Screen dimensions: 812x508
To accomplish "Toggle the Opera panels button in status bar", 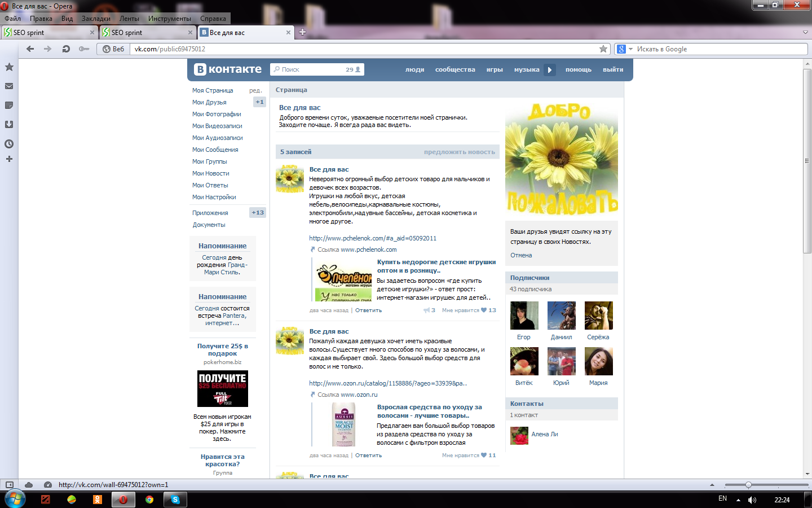I will pyautogui.click(x=9, y=485).
